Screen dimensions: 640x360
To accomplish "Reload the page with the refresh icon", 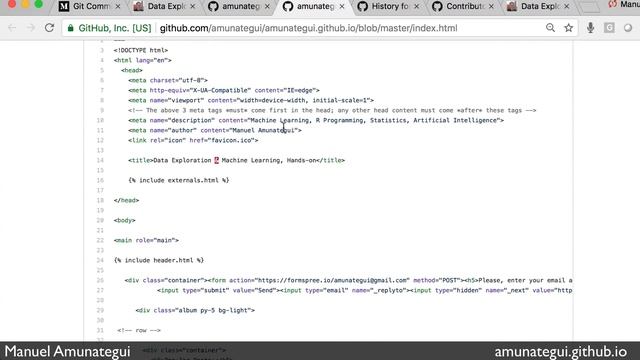I will point(49,28).
